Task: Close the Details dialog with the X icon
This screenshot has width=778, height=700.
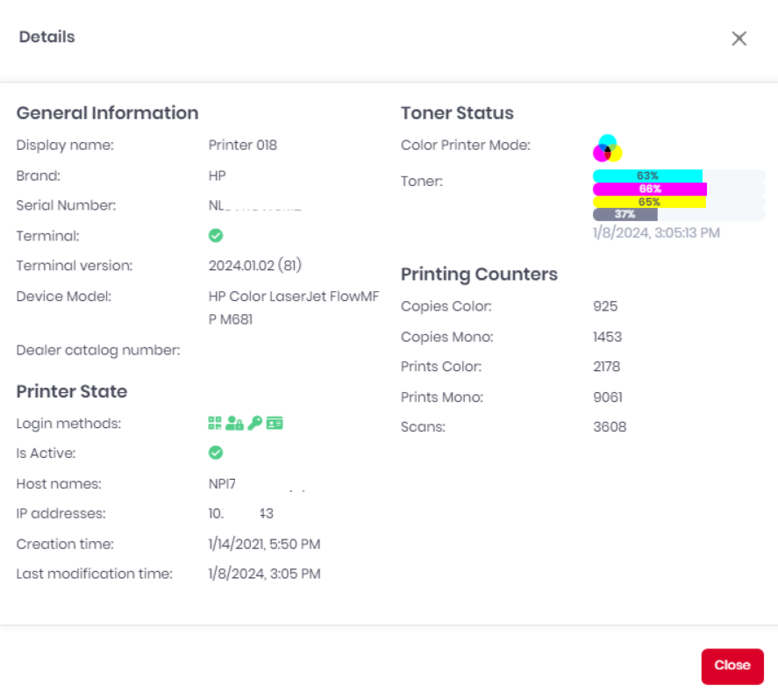Action: [739, 39]
